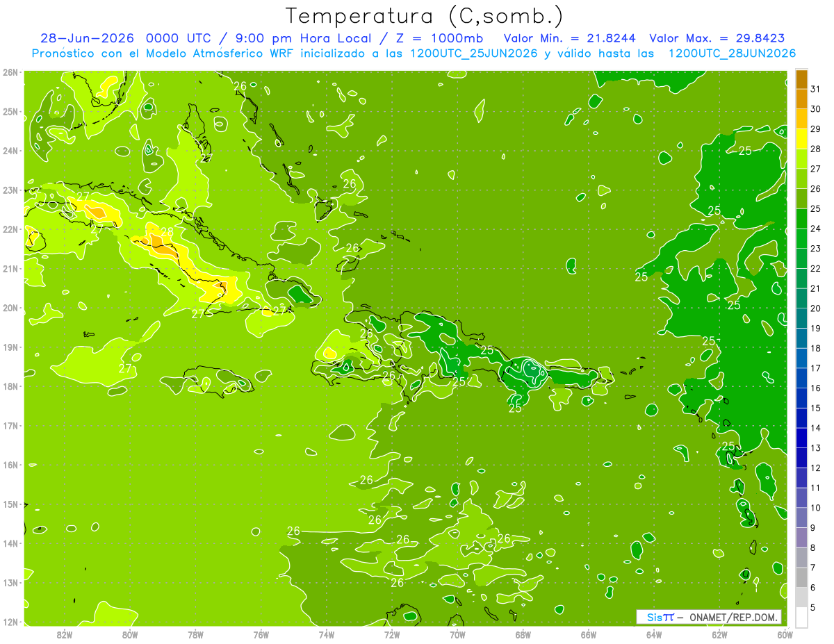Click the latitude label "21N"
This screenshot has height=644, width=834.
(10, 268)
